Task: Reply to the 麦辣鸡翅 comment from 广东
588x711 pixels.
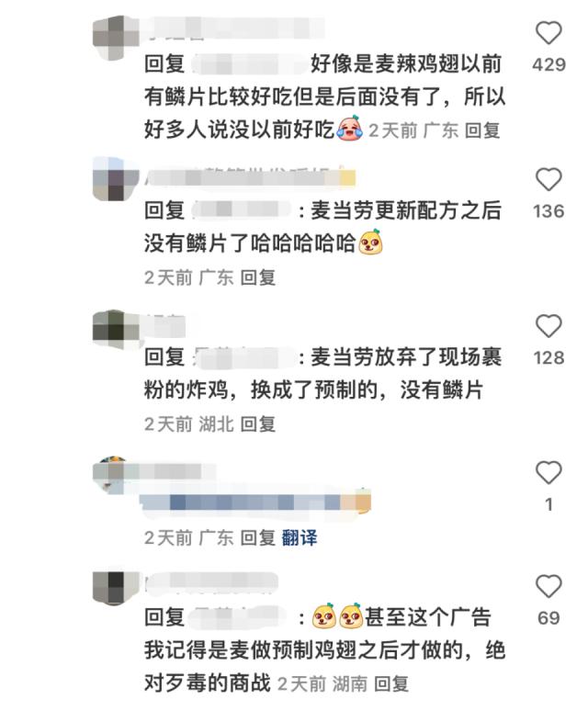Action: 482,130
